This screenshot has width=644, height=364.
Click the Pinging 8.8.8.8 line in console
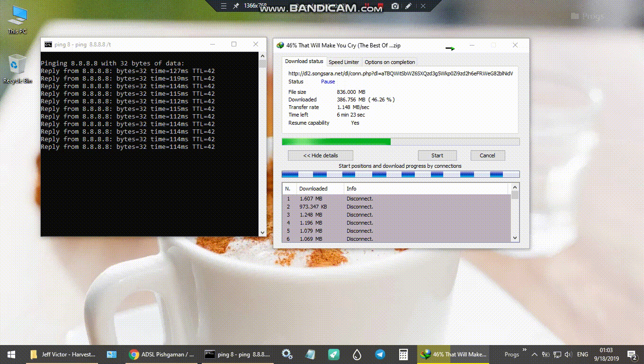tap(113, 63)
